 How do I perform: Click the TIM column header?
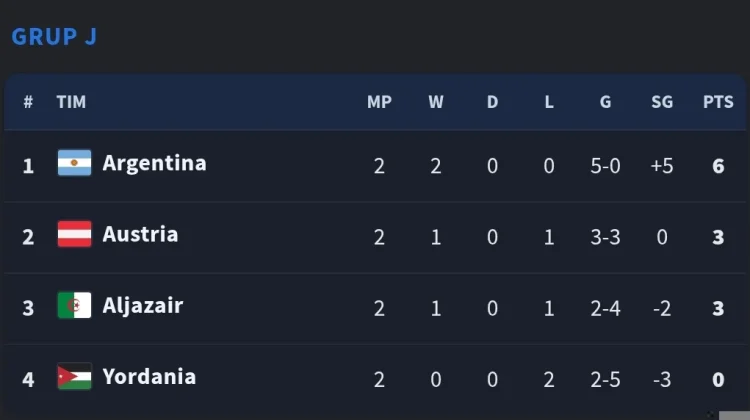71,102
